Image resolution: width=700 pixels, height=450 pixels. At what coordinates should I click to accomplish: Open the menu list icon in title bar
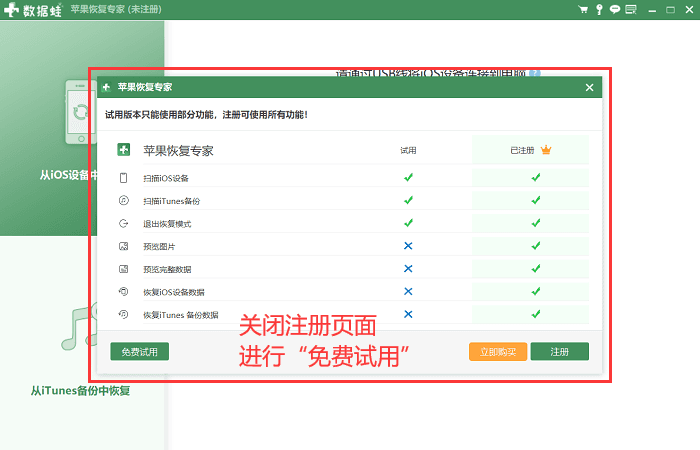click(x=631, y=9)
